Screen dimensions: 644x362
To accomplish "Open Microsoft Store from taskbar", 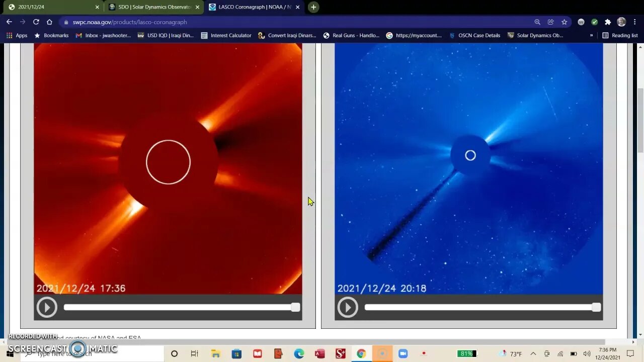I will coord(236,354).
